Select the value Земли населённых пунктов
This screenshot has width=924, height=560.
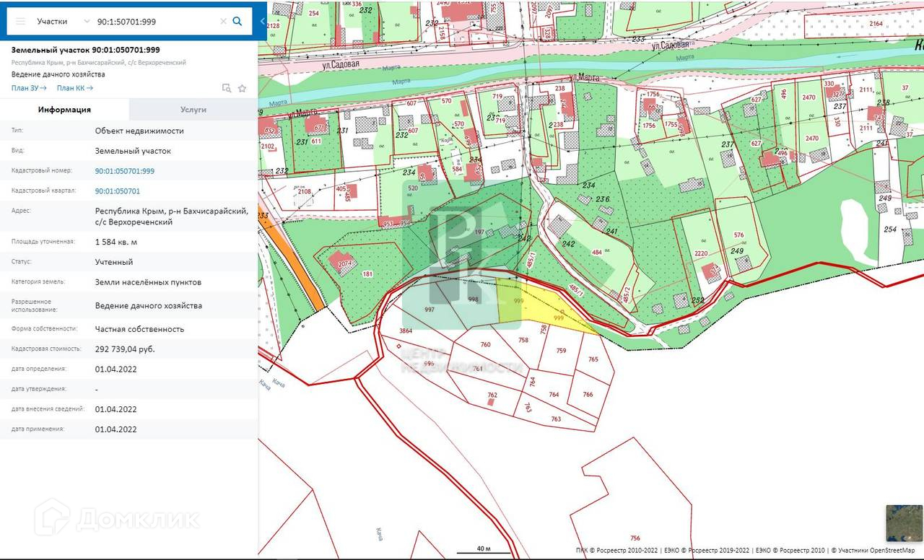click(148, 282)
